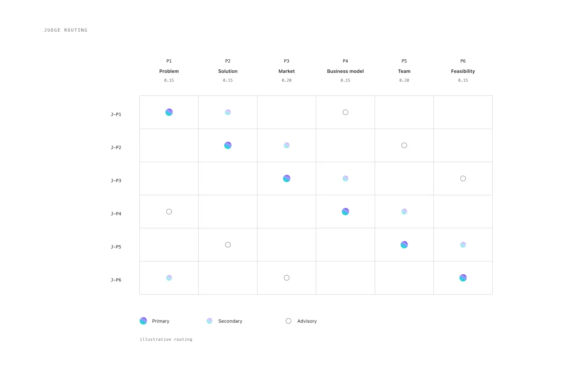Viewport: 588px width, 368px height.
Task: Click the 'P6' column code
Action: (463, 61)
